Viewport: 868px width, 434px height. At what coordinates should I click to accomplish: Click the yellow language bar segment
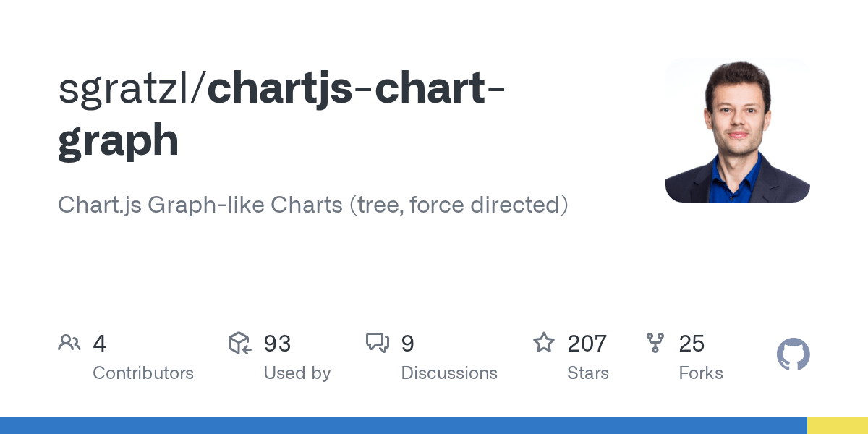[x=838, y=425]
